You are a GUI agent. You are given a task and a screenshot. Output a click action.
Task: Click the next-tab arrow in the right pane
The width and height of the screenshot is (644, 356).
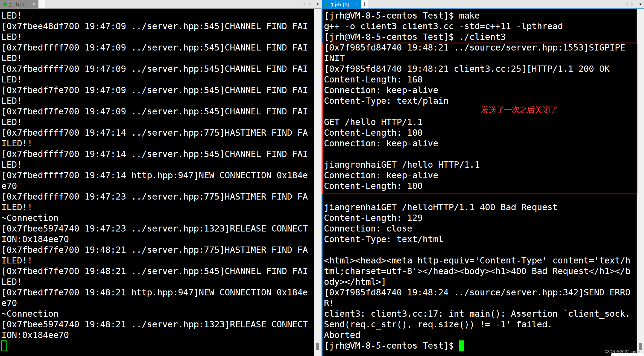(632, 4)
